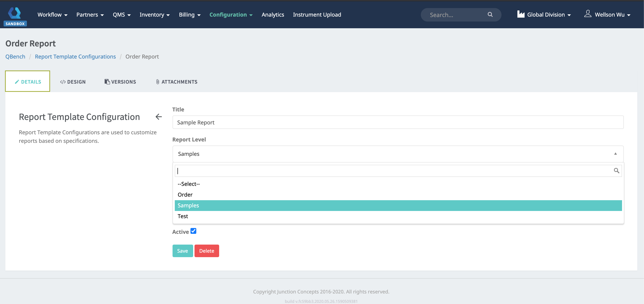The image size is (644, 304).
Task: Expand the Workflow navigation dropdown
Action: (52, 15)
